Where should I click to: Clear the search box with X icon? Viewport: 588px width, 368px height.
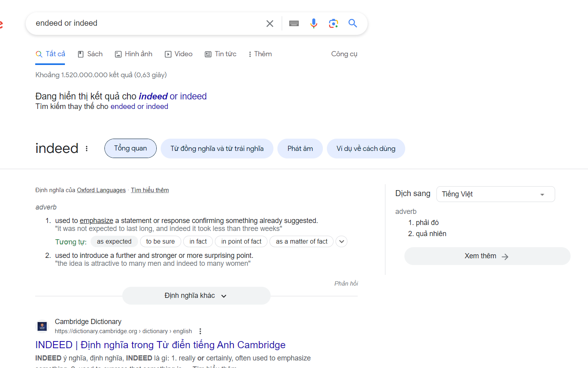(x=270, y=23)
